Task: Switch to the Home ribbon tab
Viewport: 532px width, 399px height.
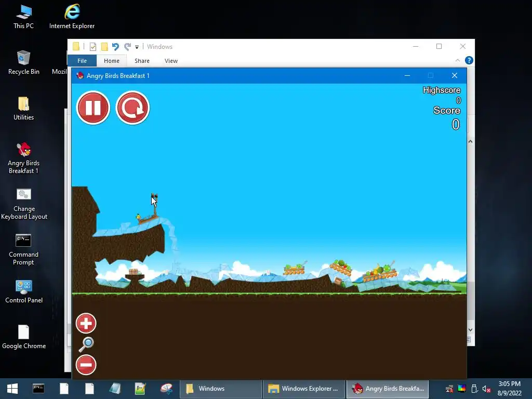Action: point(112,61)
